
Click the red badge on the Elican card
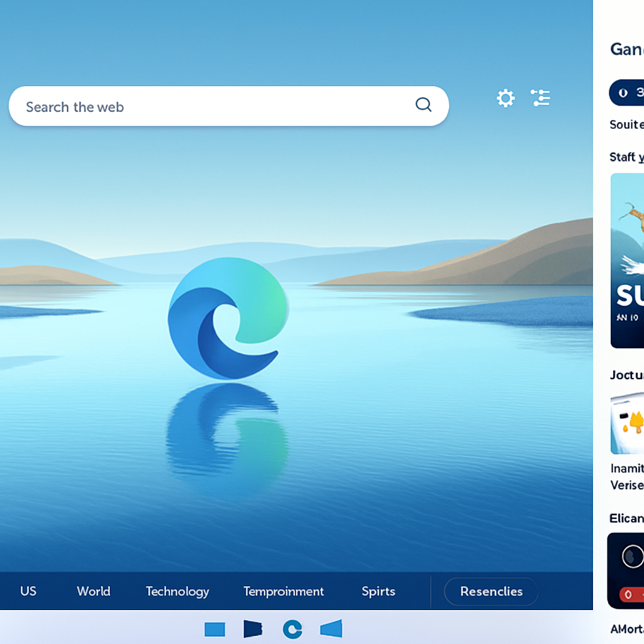[x=631, y=594]
